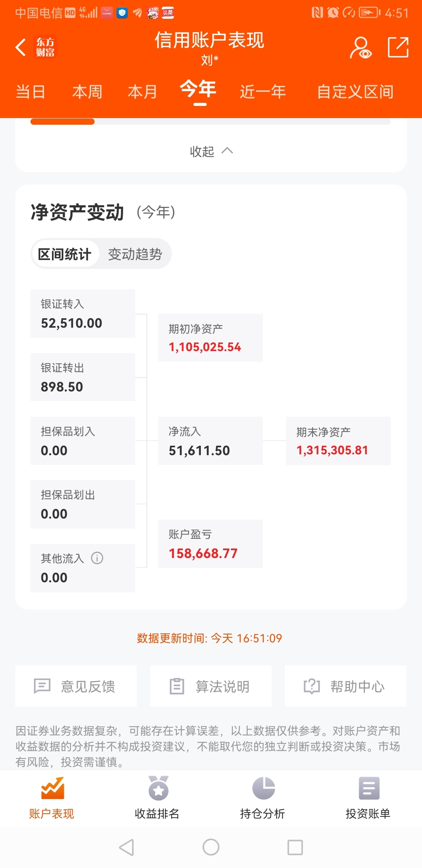This screenshot has width=422, height=868.
Task: Switch to 区间统计 segment
Action: pos(65,254)
